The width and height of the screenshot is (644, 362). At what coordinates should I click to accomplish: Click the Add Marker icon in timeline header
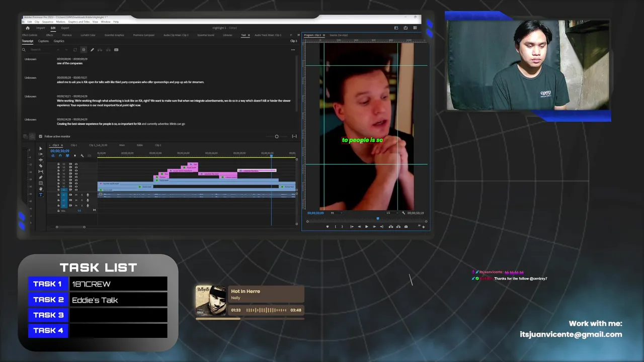[x=75, y=155]
